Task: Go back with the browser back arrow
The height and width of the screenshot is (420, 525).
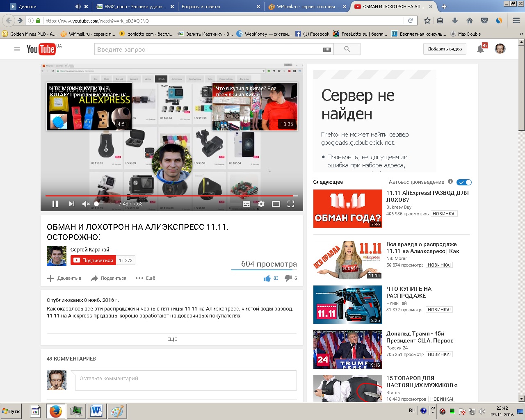Action: 9,21
